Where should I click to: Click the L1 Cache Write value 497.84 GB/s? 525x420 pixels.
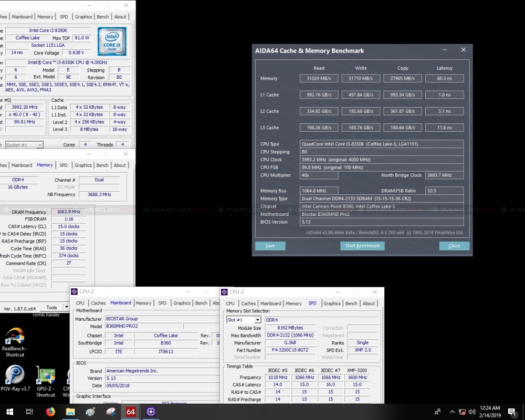[x=361, y=95]
